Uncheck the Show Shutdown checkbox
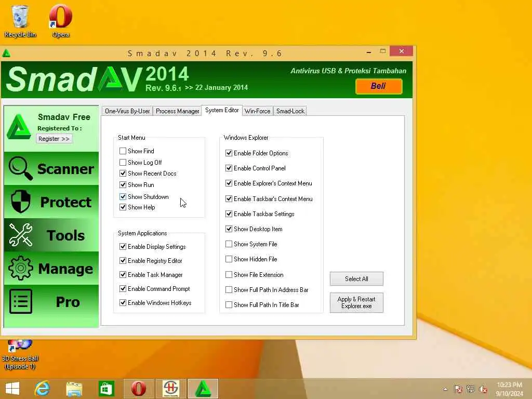This screenshot has height=399, width=532. 123,197
